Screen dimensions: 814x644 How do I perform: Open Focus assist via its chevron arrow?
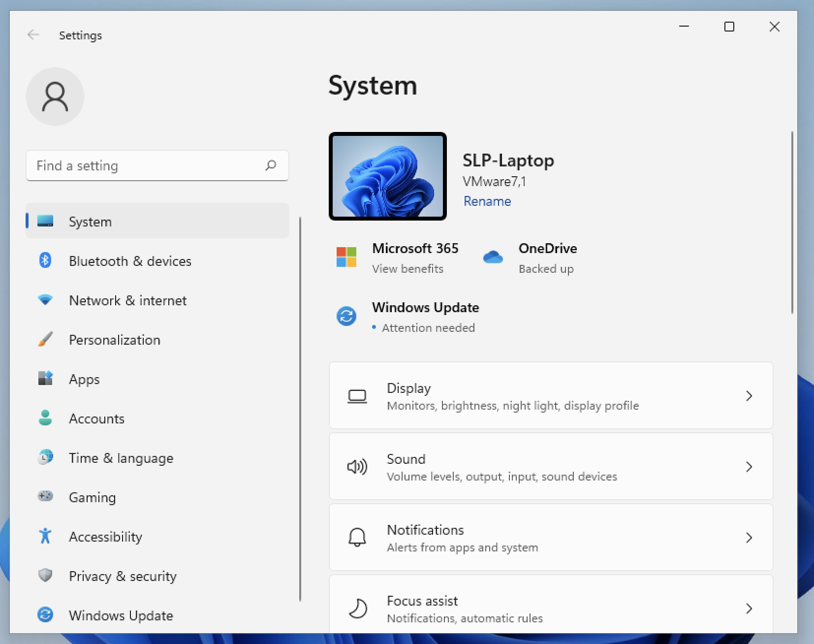coord(749,609)
